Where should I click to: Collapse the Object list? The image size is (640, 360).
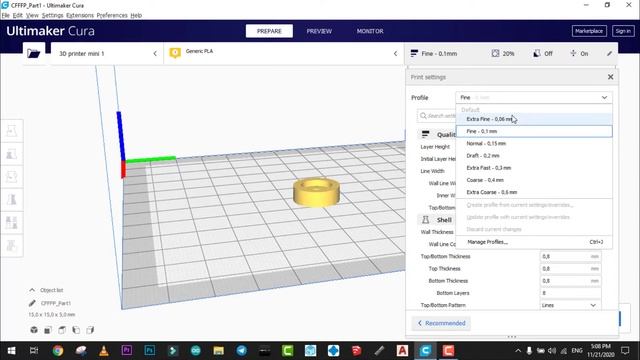32,290
